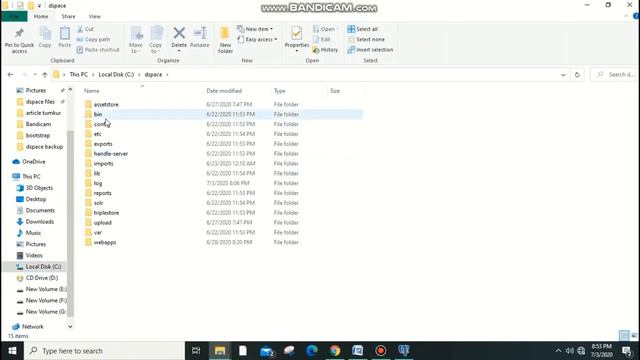This screenshot has width=640, height=360.
Task: Cut the selected item
Action: tap(85, 29)
